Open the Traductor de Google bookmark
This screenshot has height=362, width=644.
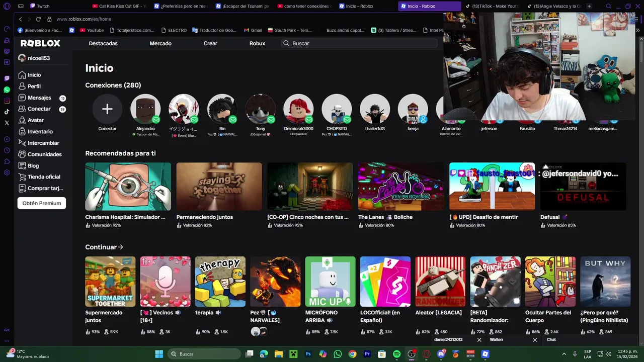(214, 30)
